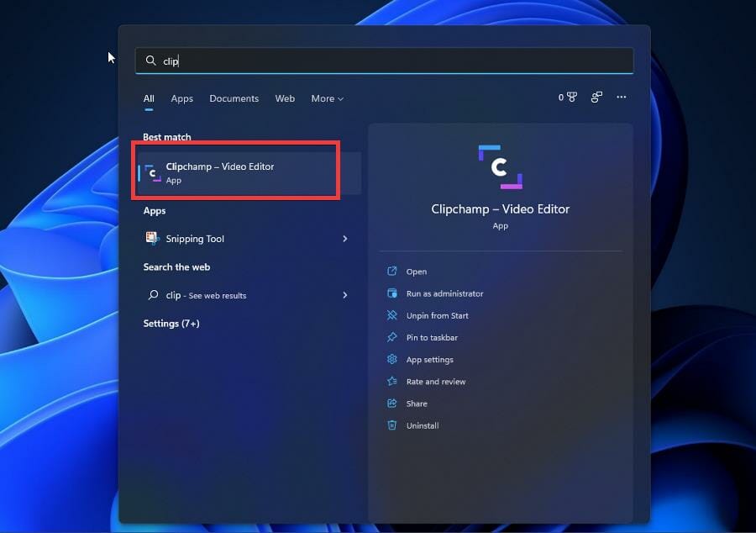The height and width of the screenshot is (533, 756).
Task: Switch to the Documents filter tab
Action: pyautogui.click(x=234, y=98)
